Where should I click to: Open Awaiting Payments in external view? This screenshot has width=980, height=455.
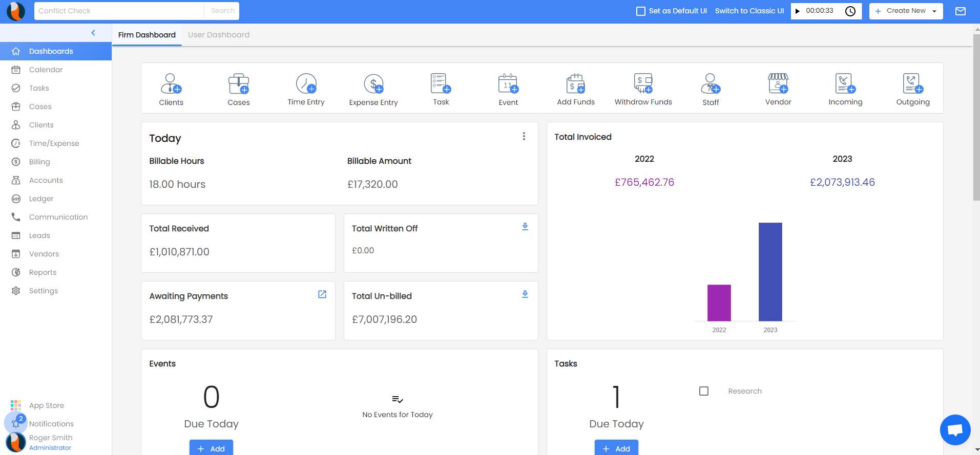pos(322,294)
